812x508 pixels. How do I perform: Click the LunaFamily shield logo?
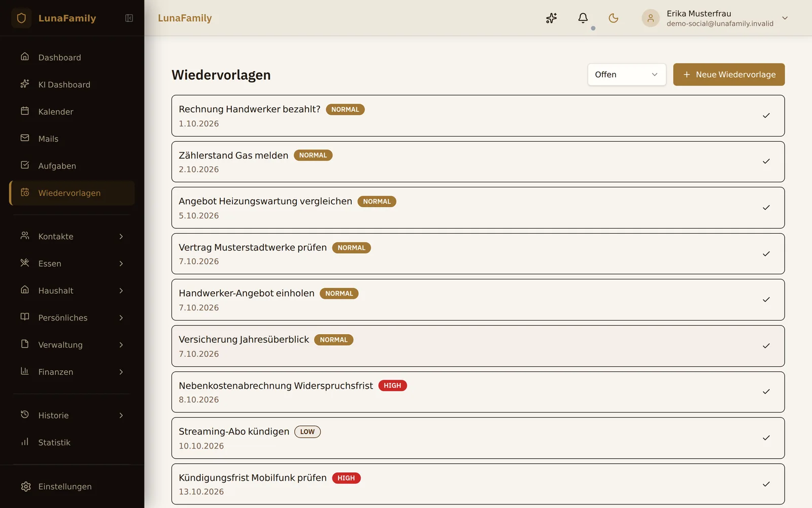pyautogui.click(x=21, y=18)
